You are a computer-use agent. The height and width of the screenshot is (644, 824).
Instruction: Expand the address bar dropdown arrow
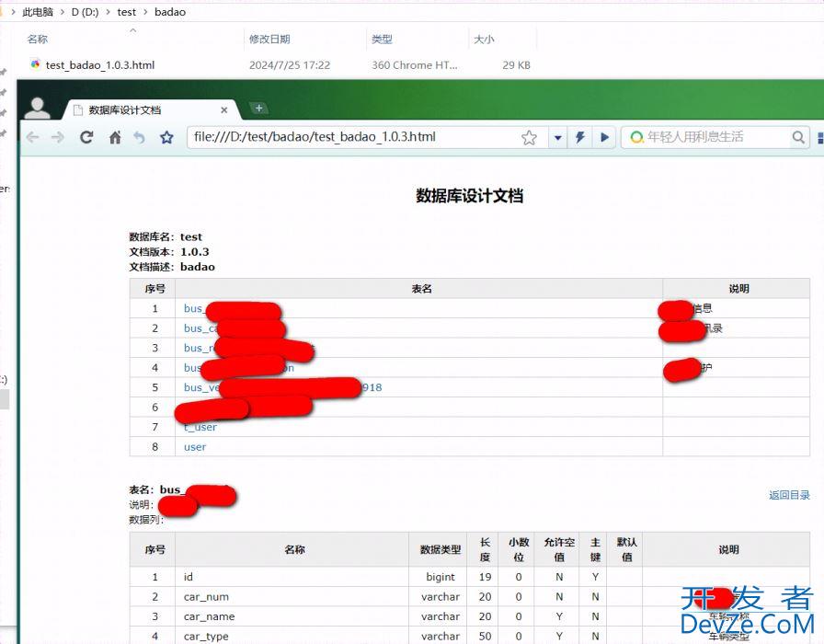557,137
